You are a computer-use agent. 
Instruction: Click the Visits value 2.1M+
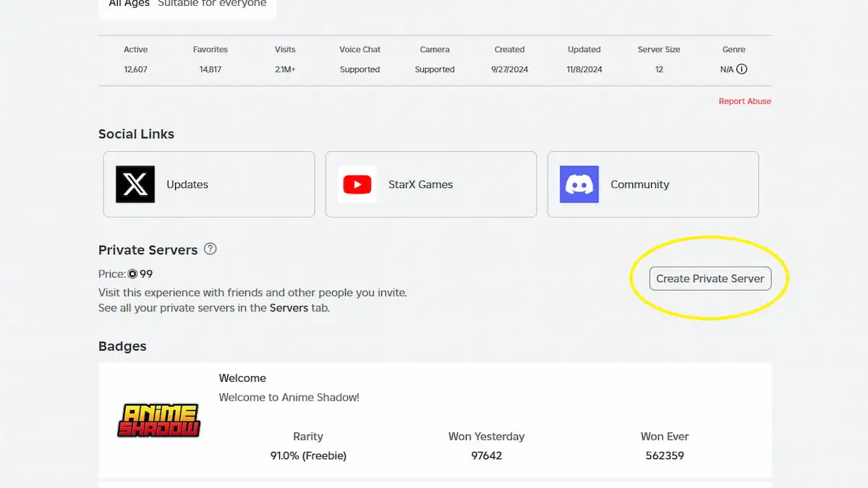(x=285, y=69)
